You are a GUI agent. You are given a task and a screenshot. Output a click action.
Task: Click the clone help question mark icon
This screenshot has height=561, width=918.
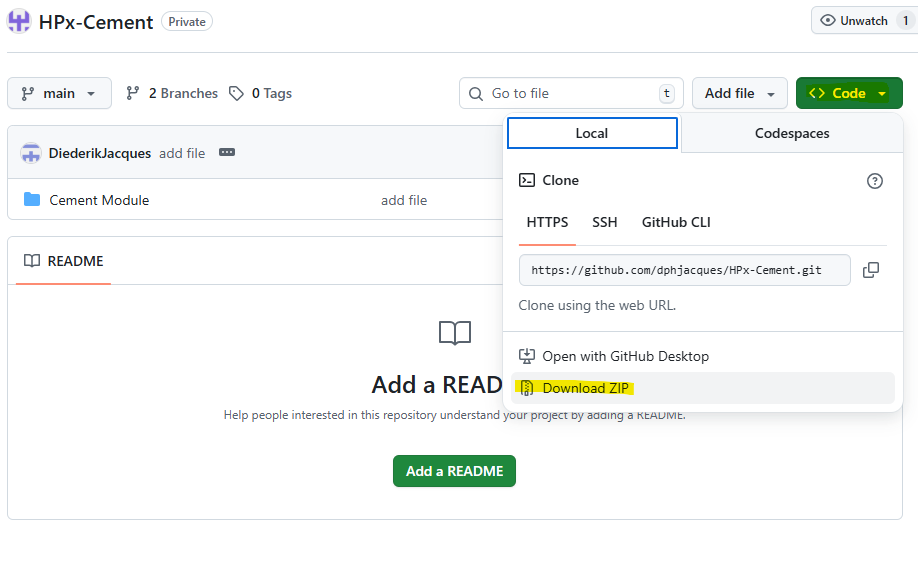pos(875,181)
